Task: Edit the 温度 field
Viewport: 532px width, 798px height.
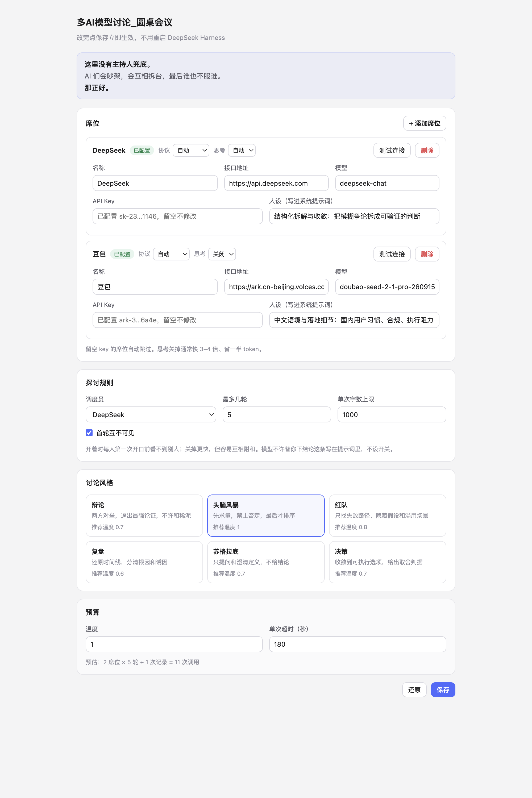Action: pos(174,644)
